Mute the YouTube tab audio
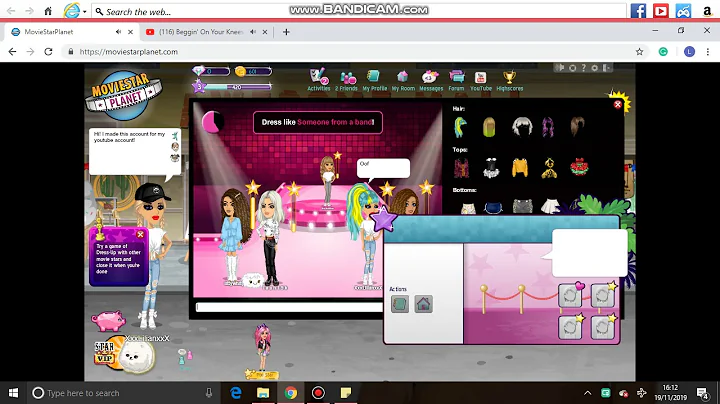720x404 pixels. pyautogui.click(x=253, y=32)
